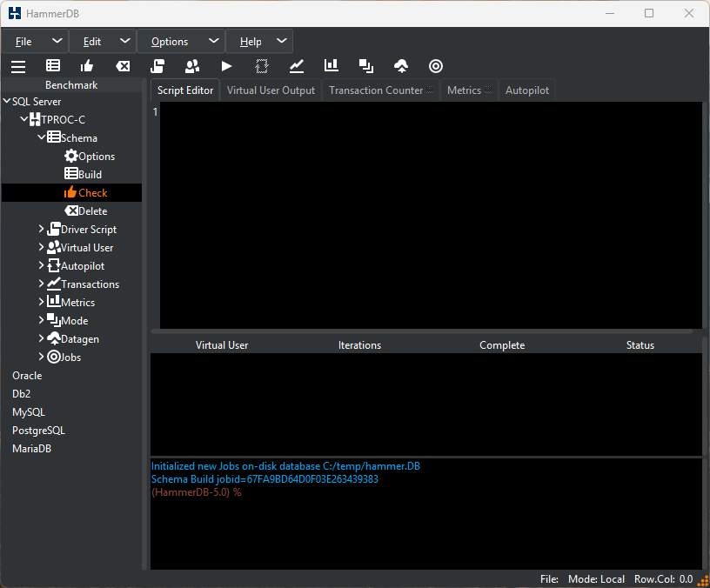Click the Mode tree icon
This screenshot has width=710, height=588.
click(x=54, y=320)
